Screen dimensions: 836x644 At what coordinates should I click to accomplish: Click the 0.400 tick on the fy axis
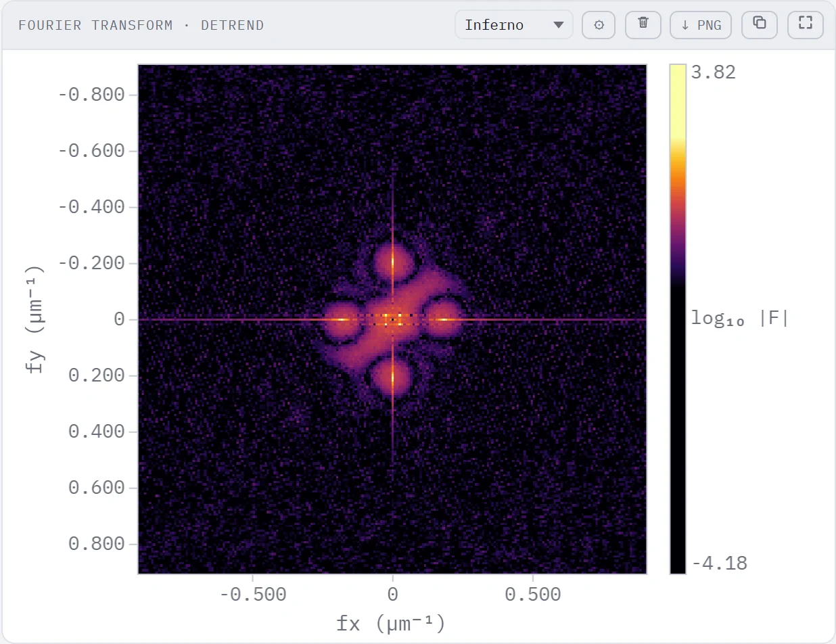pyautogui.click(x=97, y=432)
